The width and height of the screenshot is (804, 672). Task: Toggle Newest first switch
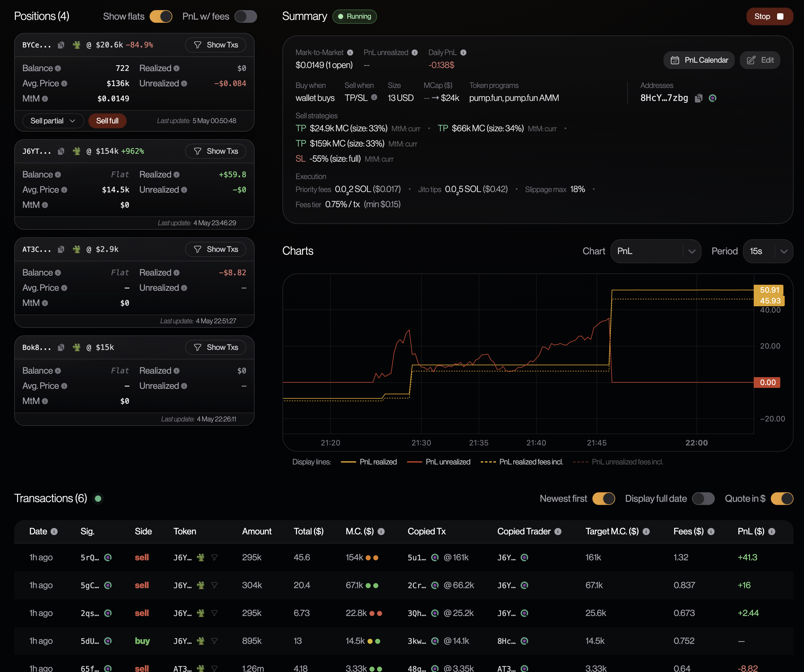coord(603,499)
